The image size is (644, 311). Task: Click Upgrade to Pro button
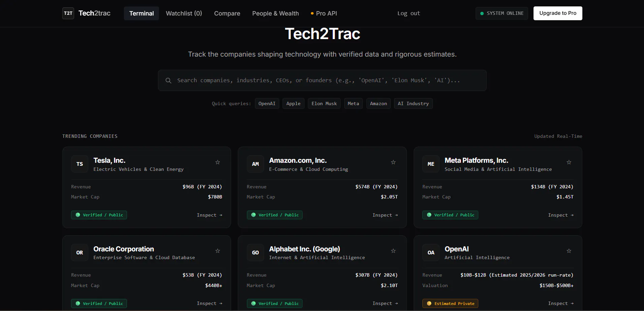[558, 13]
